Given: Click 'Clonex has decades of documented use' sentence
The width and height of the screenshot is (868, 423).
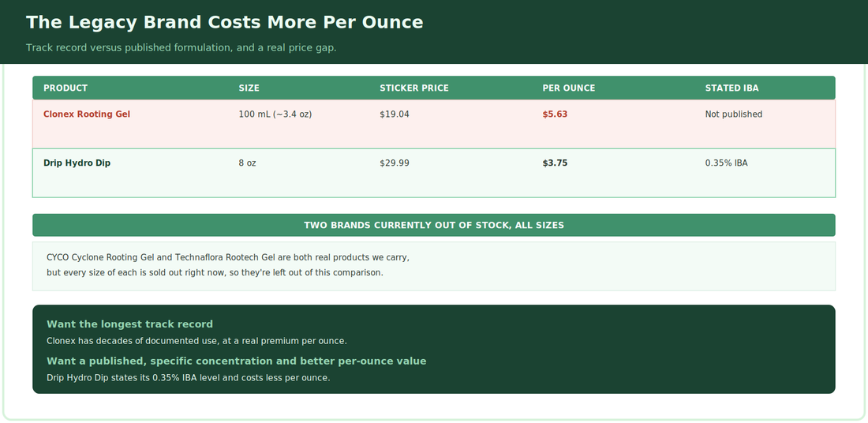Looking at the screenshot, I should click(196, 341).
